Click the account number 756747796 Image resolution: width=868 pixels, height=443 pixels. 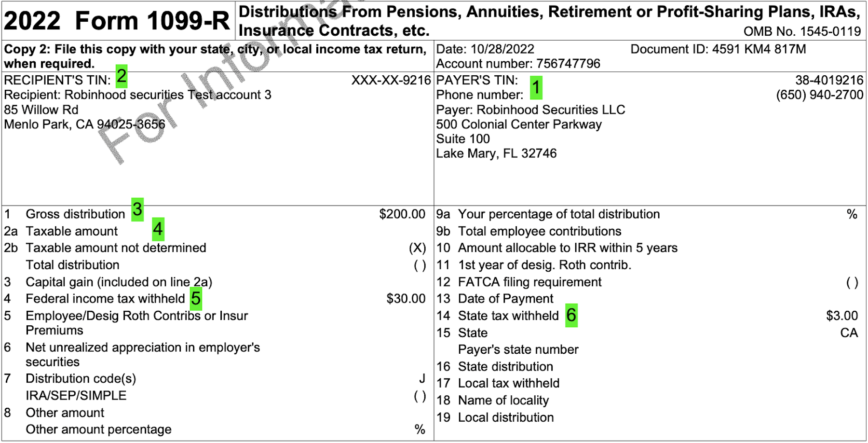point(568,64)
